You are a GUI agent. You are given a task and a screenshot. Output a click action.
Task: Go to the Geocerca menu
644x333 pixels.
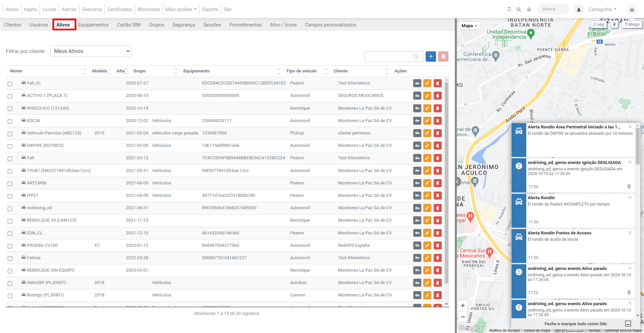(92, 9)
